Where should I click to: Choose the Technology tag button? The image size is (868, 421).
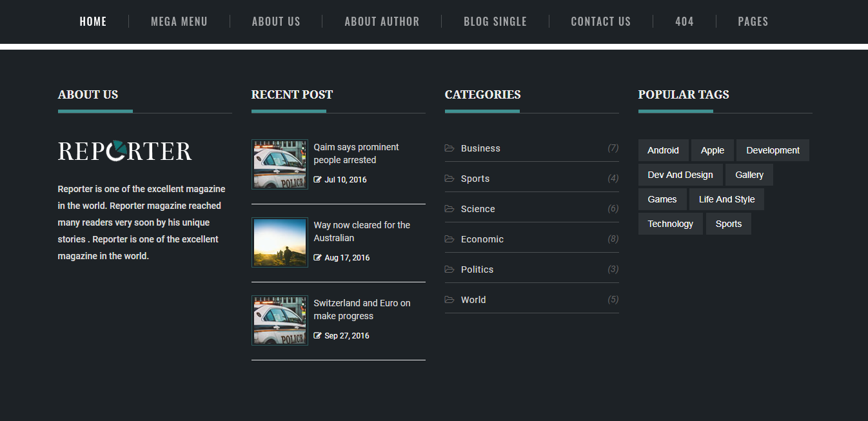670,224
